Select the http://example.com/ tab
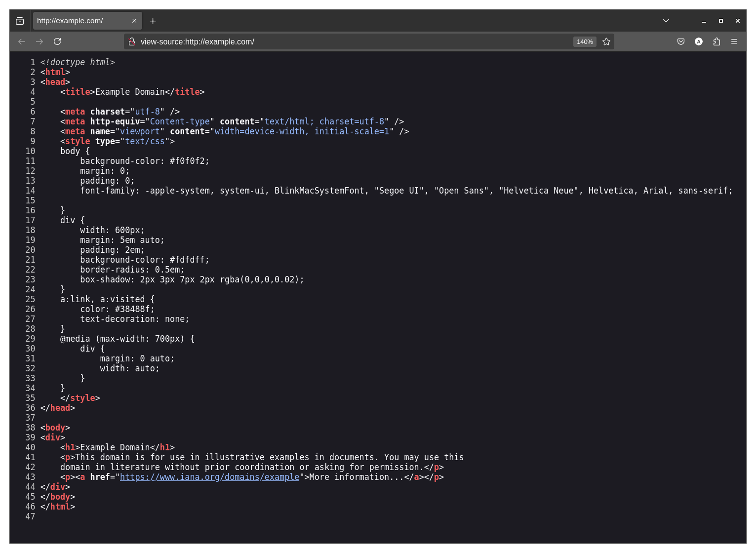This screenshot has width=756, height=553. pos(87,21)
